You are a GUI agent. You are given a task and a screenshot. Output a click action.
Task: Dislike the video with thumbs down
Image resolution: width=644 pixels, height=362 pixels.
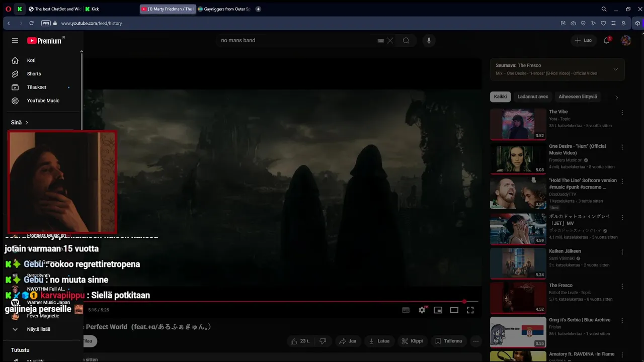point(323,341)
